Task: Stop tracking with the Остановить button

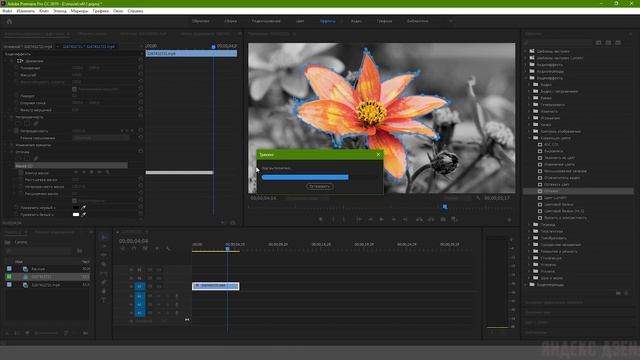Action: (320, 187)
